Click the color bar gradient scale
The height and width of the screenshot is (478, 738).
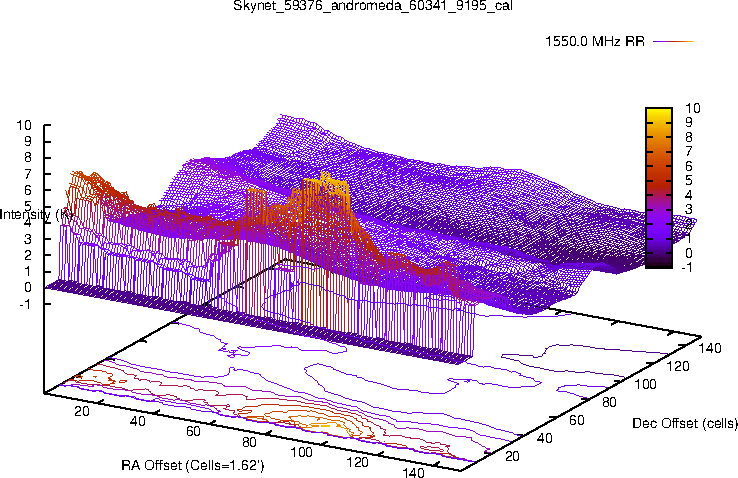(x=659, y=188)
